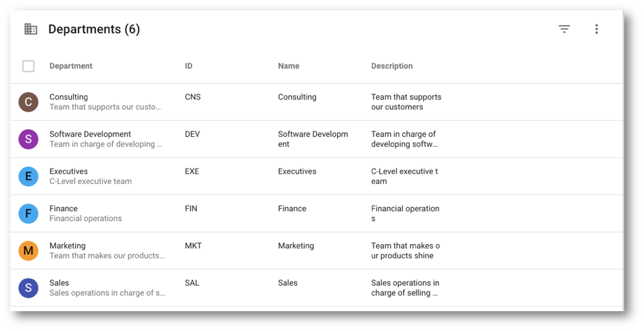Image resolution: width=644 pixels, height=331 pixels.
Task: Click the Description column header
Action: point(392,66)
